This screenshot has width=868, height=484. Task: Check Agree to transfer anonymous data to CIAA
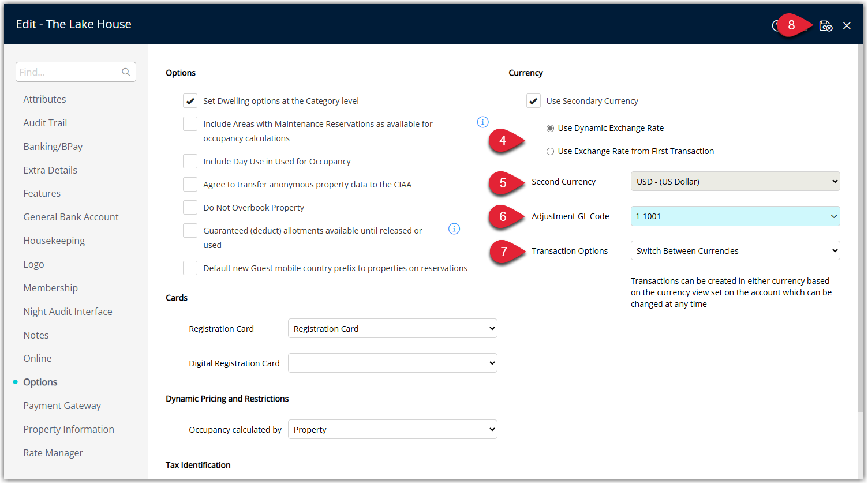tap(190, 185)
